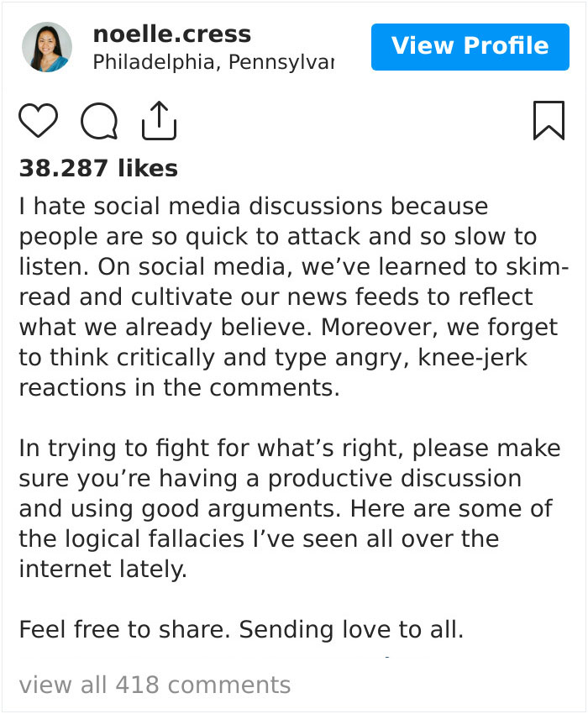Expand the comment thread below the caption

pyautogui.click(x=155, y=685)
